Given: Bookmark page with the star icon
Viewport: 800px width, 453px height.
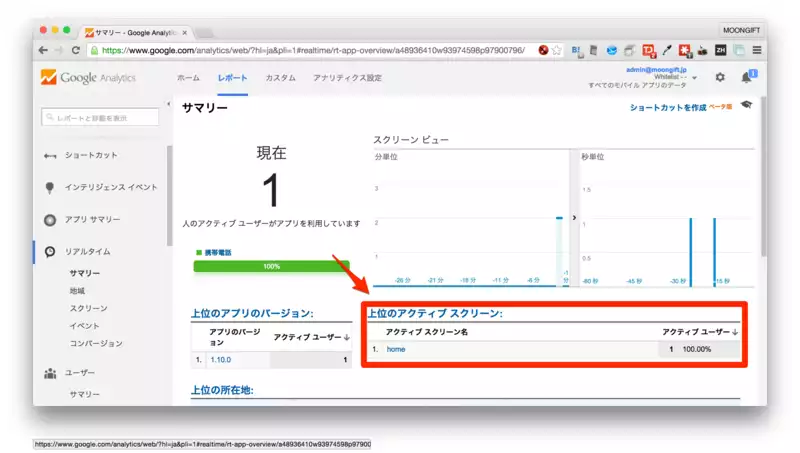Looking at the screenshot, I should [x=557, y=50].
